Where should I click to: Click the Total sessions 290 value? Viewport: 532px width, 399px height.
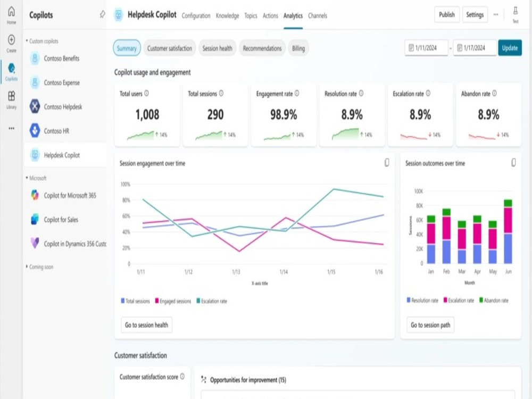coord(215,115)
